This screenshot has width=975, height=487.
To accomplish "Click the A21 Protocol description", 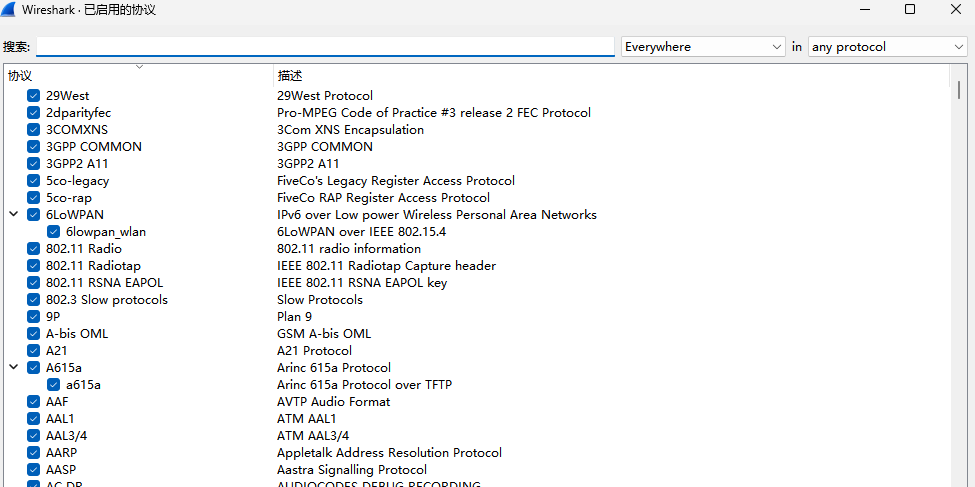I will tap(314, 351).
